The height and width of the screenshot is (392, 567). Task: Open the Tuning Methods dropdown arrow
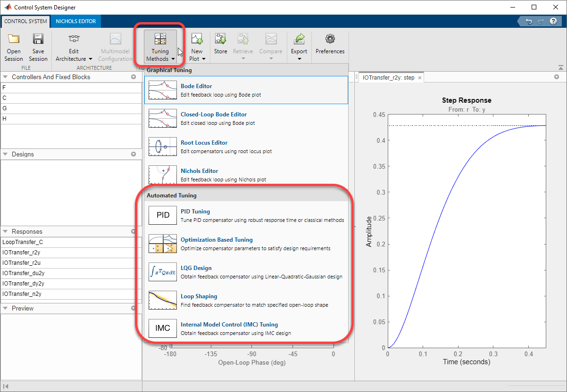point(173,59)
